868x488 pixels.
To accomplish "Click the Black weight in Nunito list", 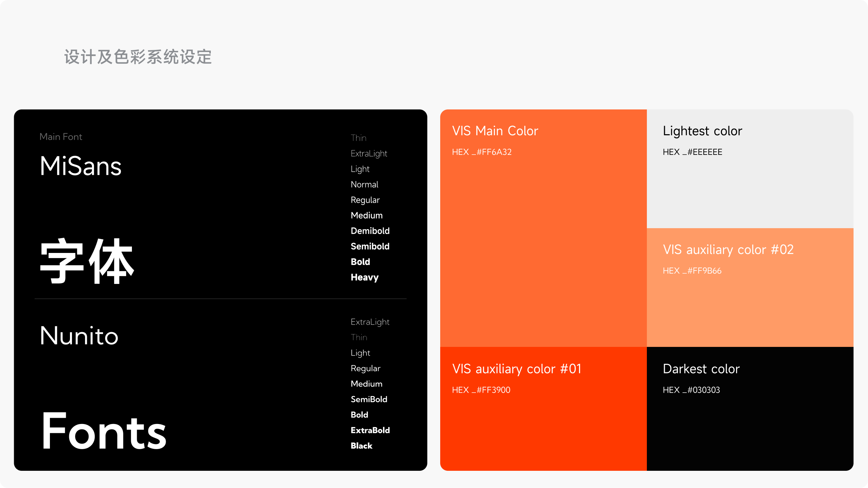I will (361, 446).
